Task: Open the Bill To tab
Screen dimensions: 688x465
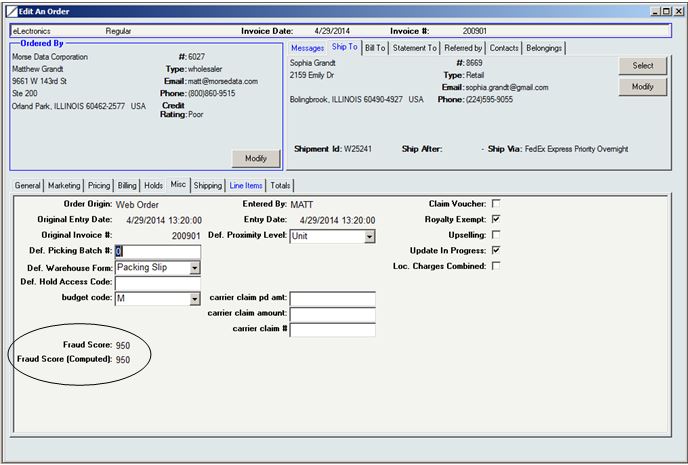Action: point(376,48)
